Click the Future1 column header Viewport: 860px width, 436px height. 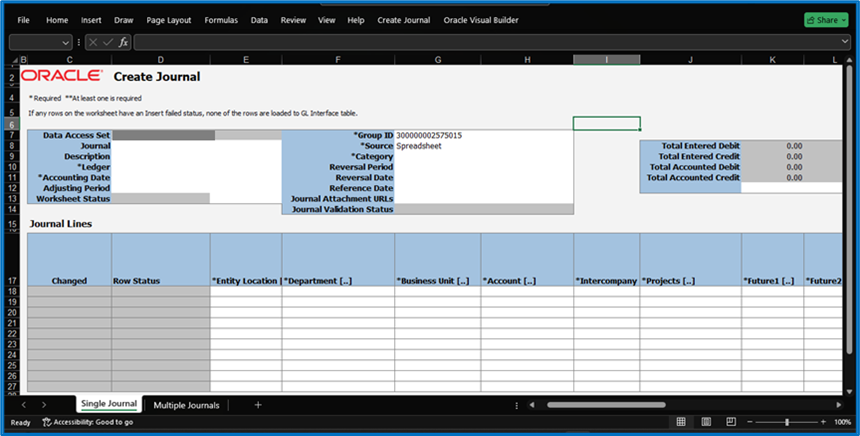(x=773, y=259)
